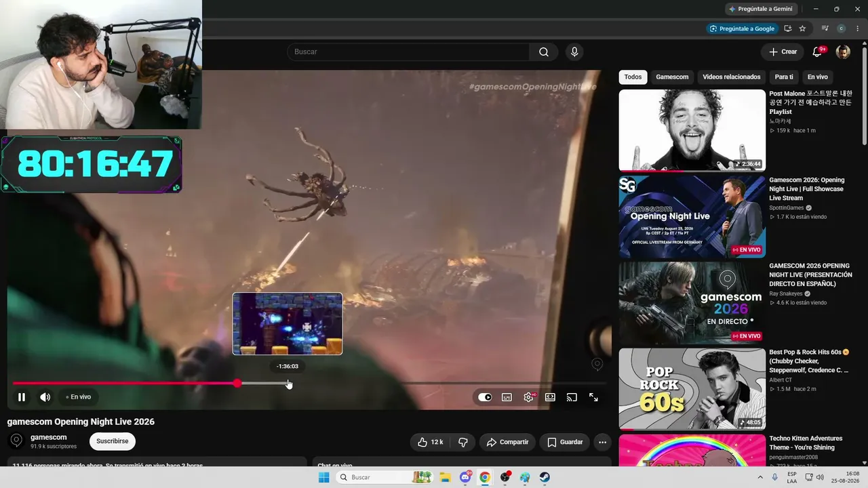Open the YouTube account avatar menu

click(x=843, y=52)
